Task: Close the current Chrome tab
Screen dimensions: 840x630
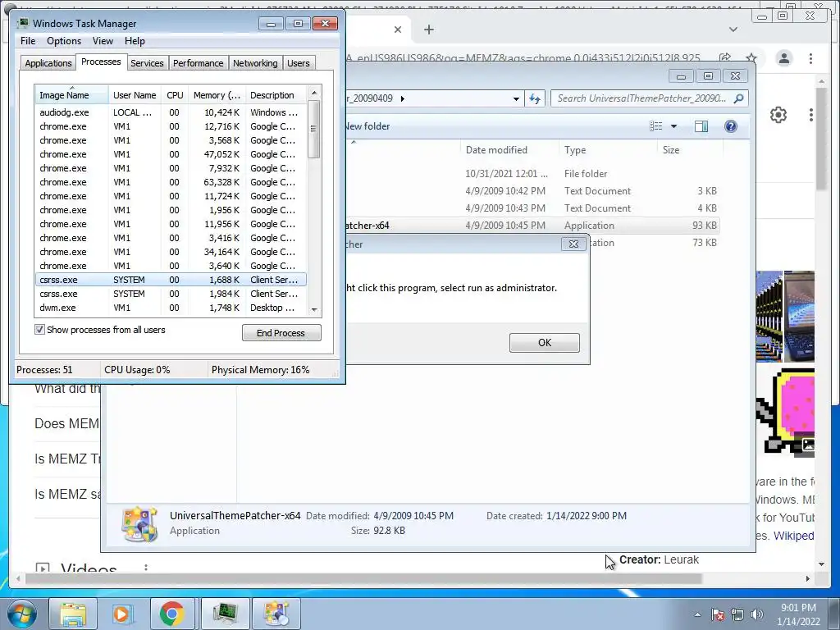Action: (398, 30)
